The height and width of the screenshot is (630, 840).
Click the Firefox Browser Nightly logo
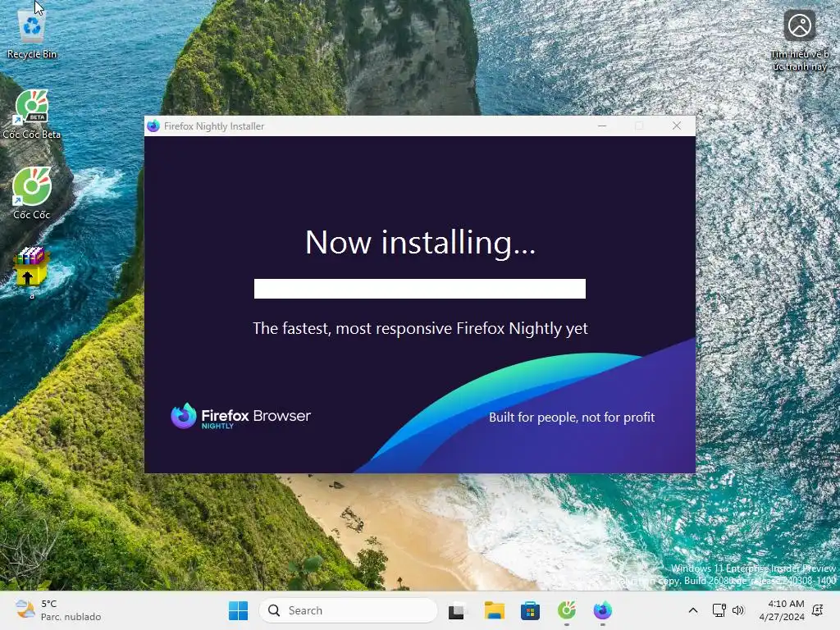(x=240, y=416)
